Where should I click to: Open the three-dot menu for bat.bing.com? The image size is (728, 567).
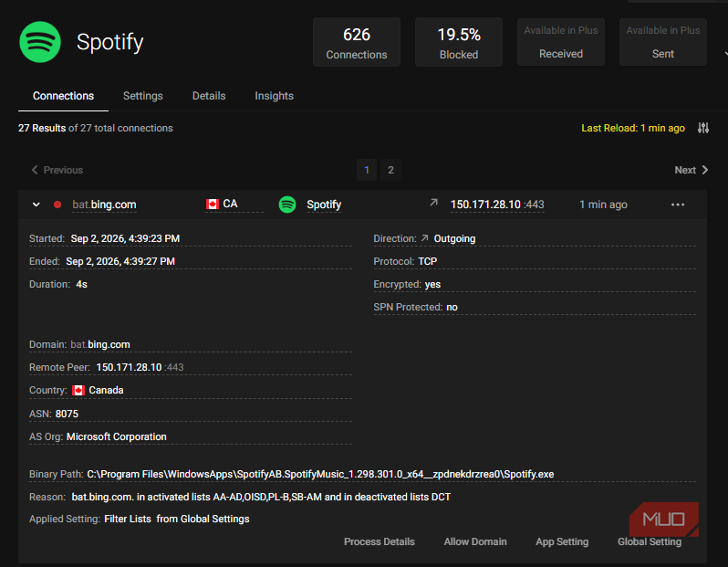[x=678, y=205]
